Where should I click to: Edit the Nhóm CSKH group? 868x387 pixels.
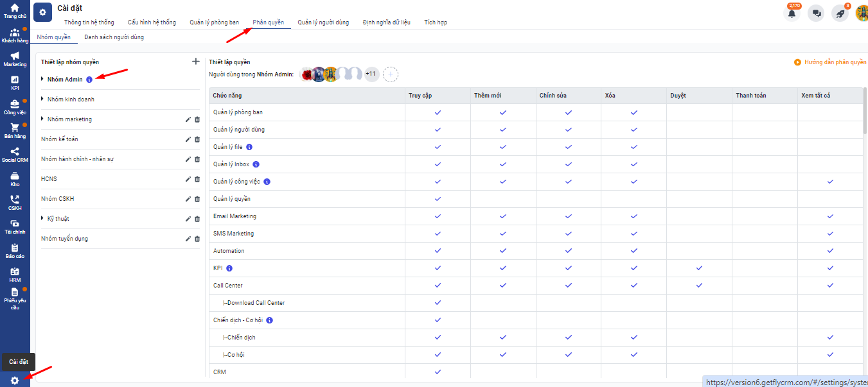[188, 199]
